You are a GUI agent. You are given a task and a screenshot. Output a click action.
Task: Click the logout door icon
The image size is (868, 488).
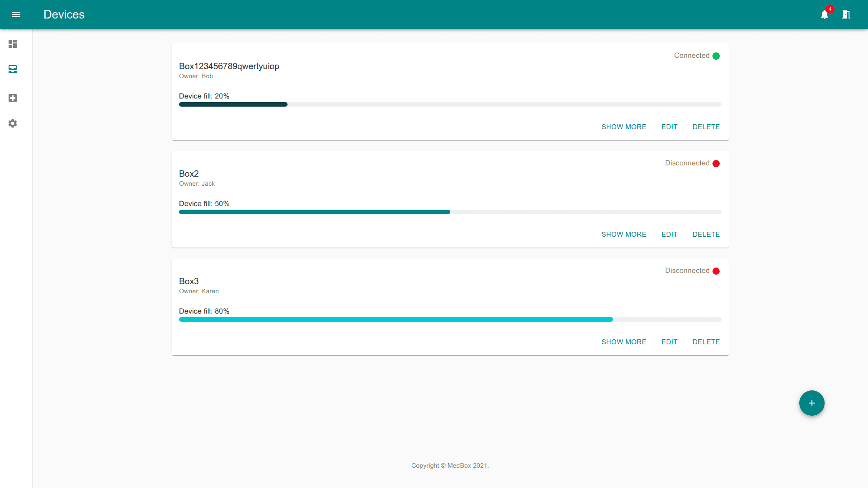(846, 14)
